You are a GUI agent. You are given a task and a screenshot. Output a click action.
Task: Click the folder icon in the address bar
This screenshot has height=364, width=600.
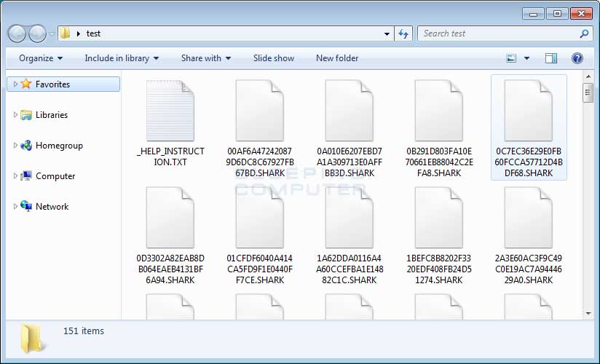tap(66, 33)
